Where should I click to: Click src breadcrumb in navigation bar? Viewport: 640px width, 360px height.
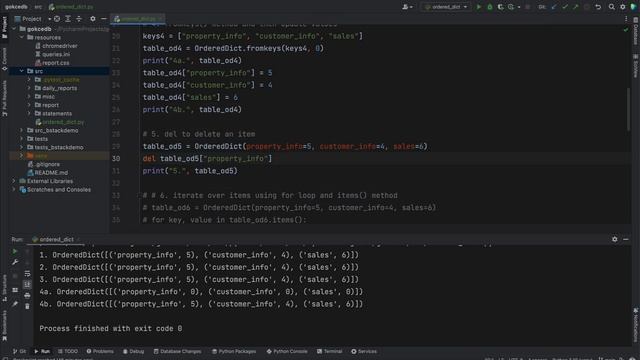tap(38, 7)
